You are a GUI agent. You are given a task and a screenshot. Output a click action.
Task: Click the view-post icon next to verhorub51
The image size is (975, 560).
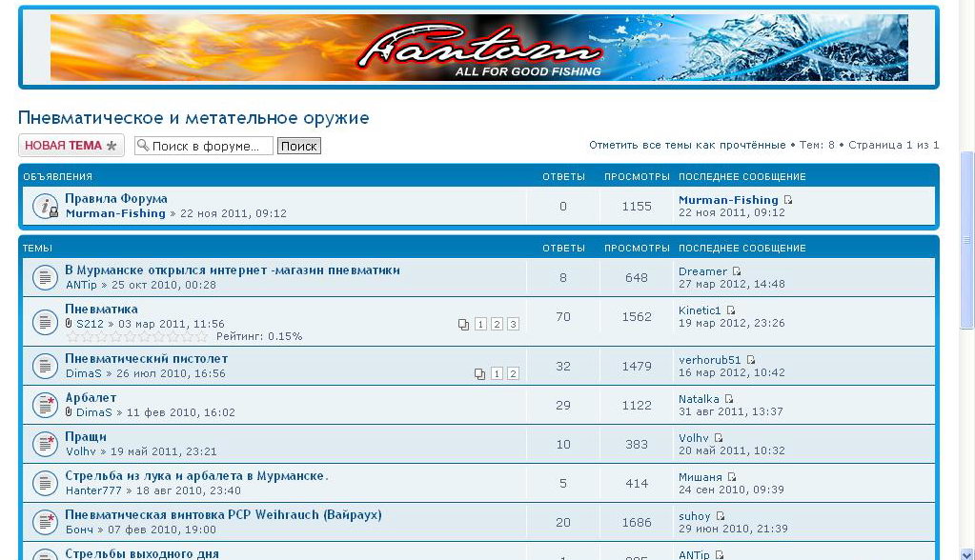pos(751,360)
